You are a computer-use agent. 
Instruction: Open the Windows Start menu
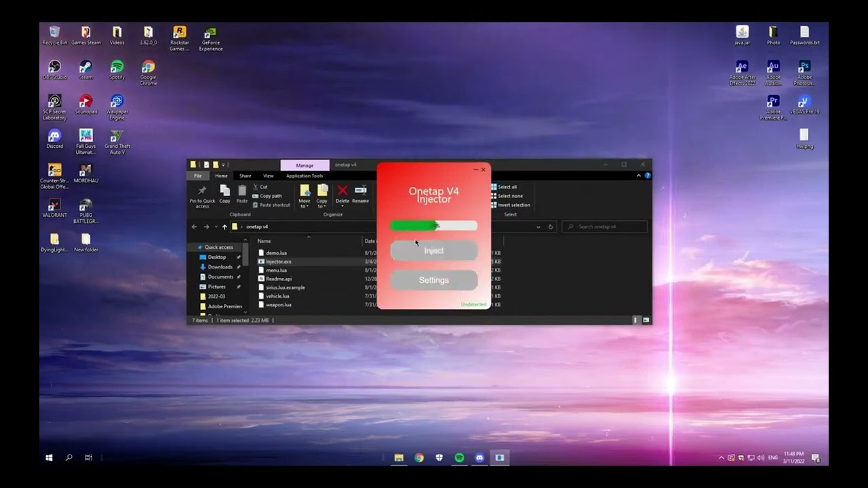click(x=49, y=457)
